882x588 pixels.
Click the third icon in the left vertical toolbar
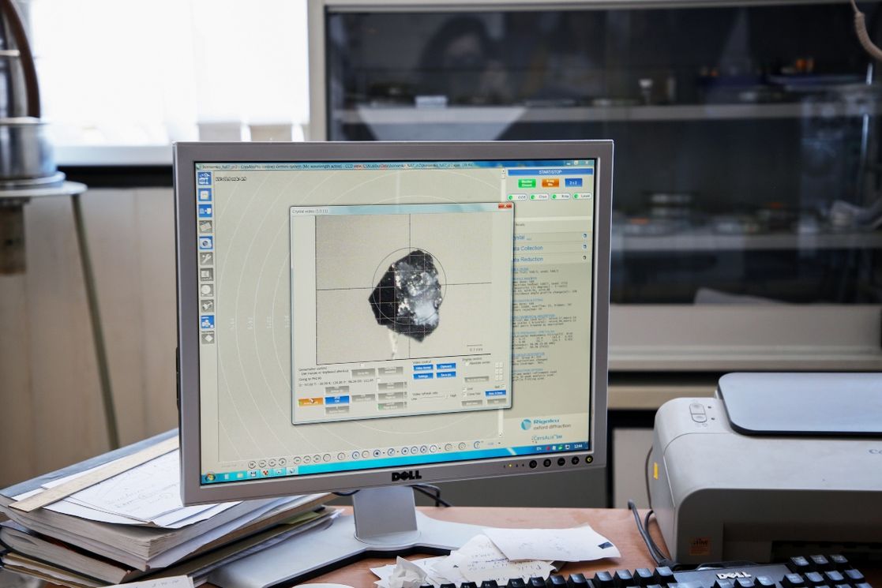205,211
